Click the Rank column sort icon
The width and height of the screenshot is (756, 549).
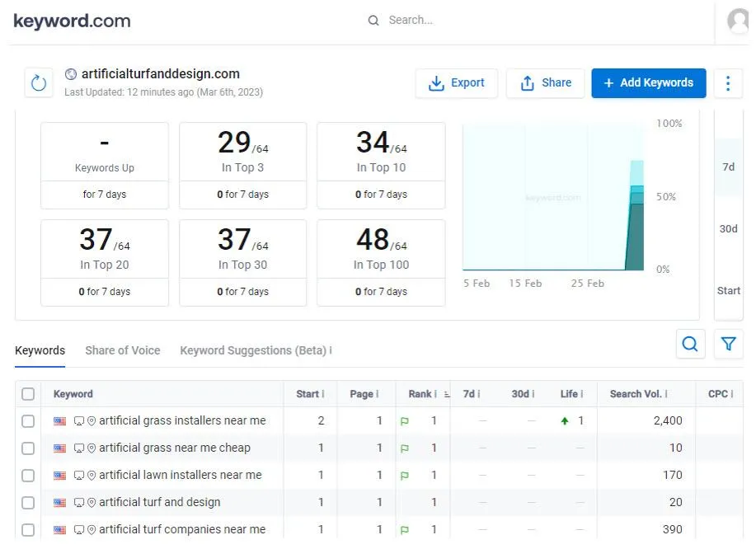click(x=447, y=394)
